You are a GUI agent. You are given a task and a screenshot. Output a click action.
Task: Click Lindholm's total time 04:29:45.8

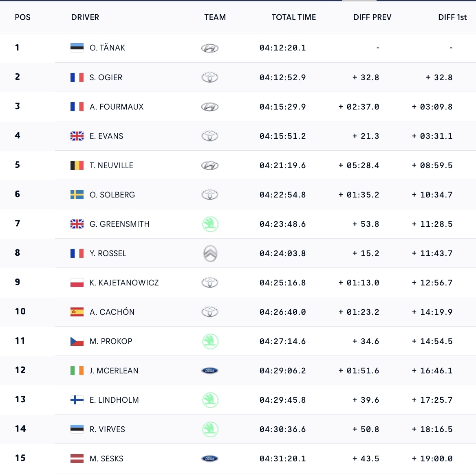(282, 400)
